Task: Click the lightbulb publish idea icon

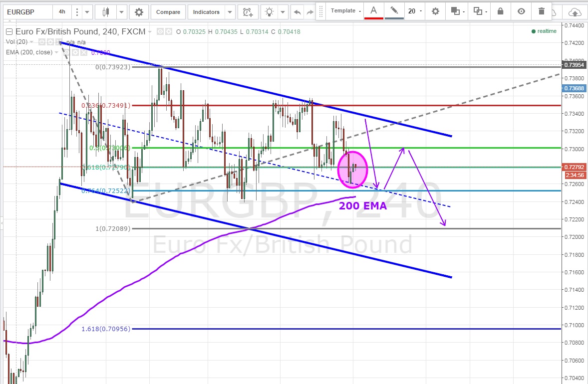Action: [270, 11]
